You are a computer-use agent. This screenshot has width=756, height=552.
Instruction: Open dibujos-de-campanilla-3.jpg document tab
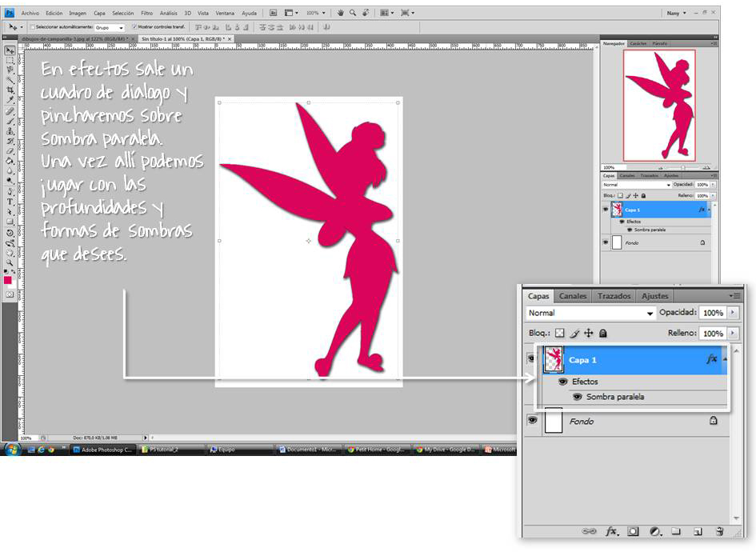coord(75,38)
